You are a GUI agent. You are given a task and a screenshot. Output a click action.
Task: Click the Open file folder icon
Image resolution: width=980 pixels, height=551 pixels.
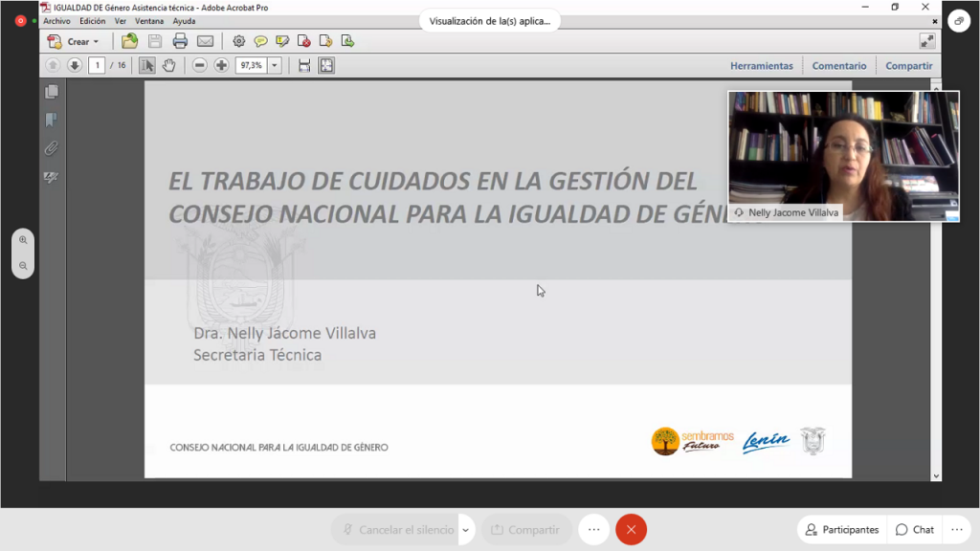coord(129,41)
